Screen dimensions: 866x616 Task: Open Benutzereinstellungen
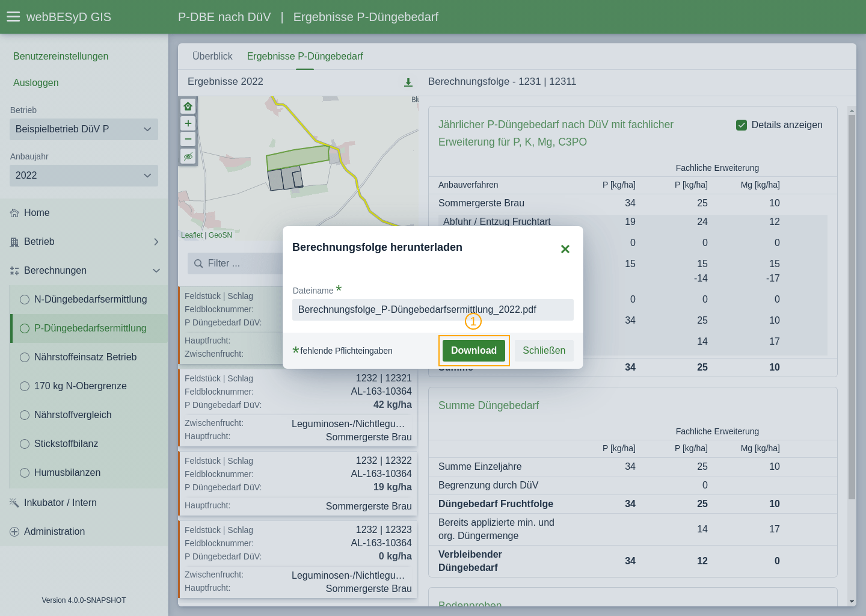pyautogui.click(x=61, y=57)
